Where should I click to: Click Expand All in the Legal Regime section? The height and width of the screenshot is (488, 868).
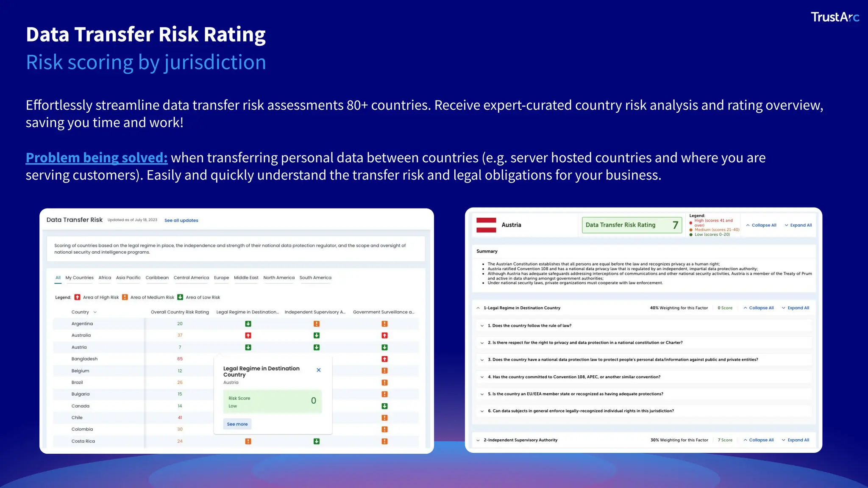tap(796, 308)
